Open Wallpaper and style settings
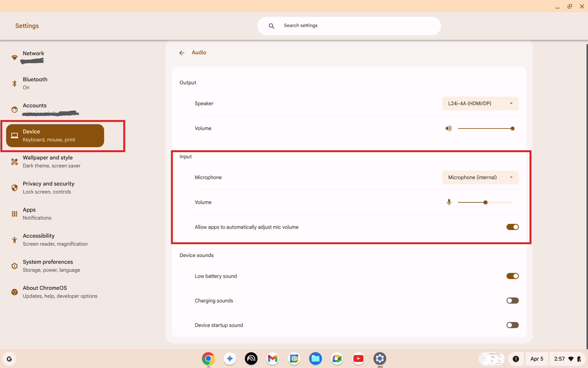This screenshot has height=368, width=588. [x=47, y=161]
